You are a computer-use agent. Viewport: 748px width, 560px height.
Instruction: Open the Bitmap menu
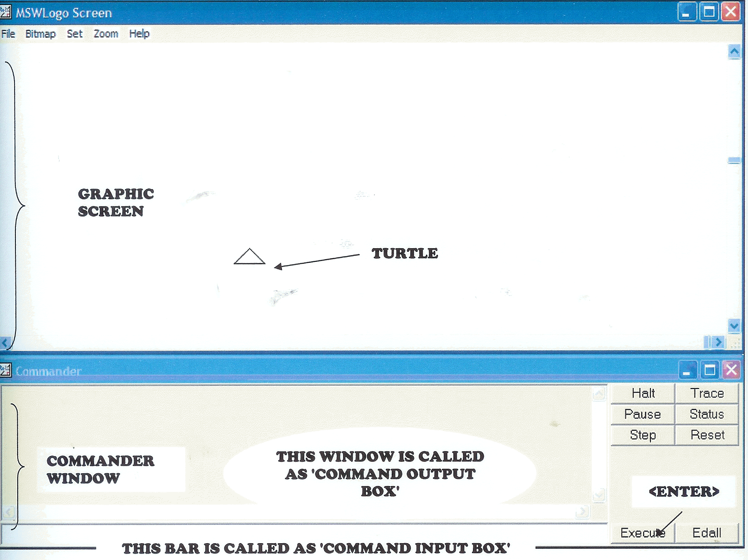click(40, 34)
